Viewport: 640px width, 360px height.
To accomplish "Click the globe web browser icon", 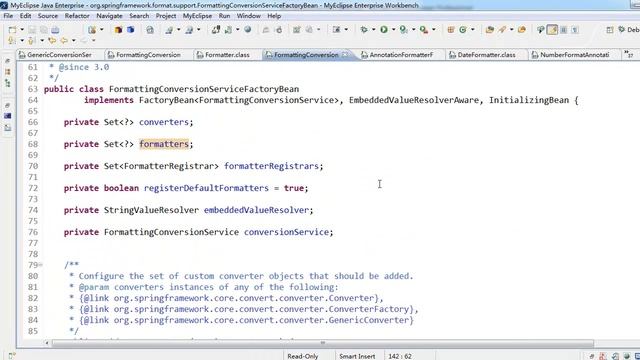I will point(247,30).
